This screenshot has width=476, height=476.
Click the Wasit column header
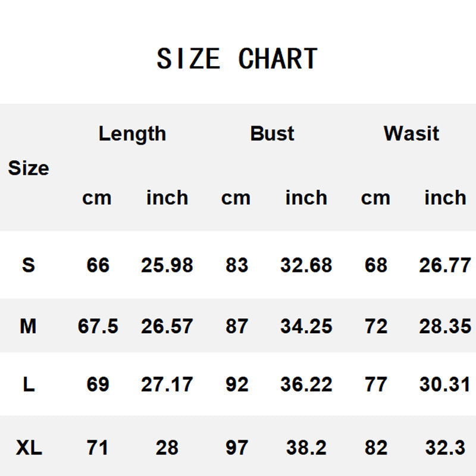click(411, 133)
